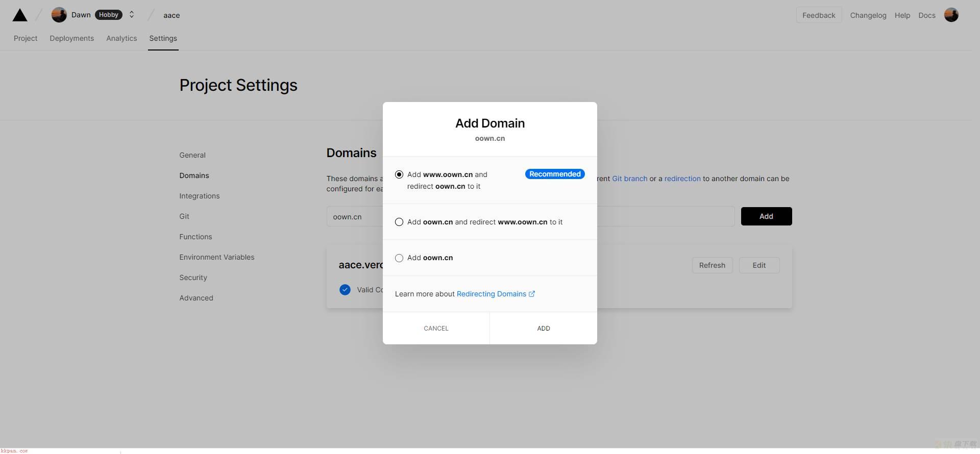Open Functions settings section
This screenshot has width=980, height=454.
(195, 237)
